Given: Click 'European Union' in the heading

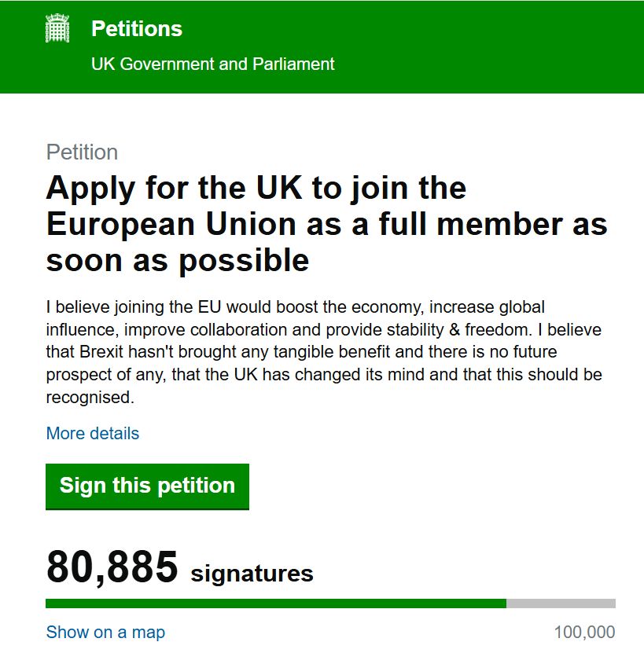Looking at the screenshot, I should click(x=172, y=225).
